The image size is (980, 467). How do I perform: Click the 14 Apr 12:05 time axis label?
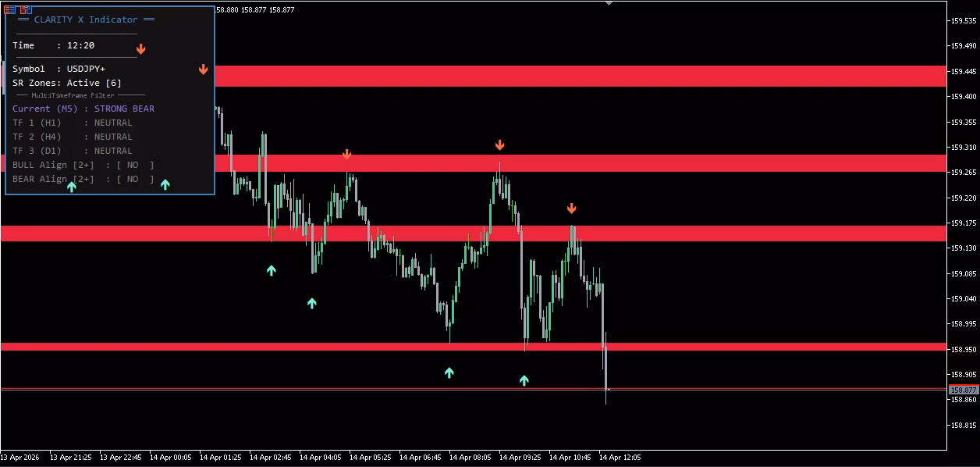tap(620, 458)
